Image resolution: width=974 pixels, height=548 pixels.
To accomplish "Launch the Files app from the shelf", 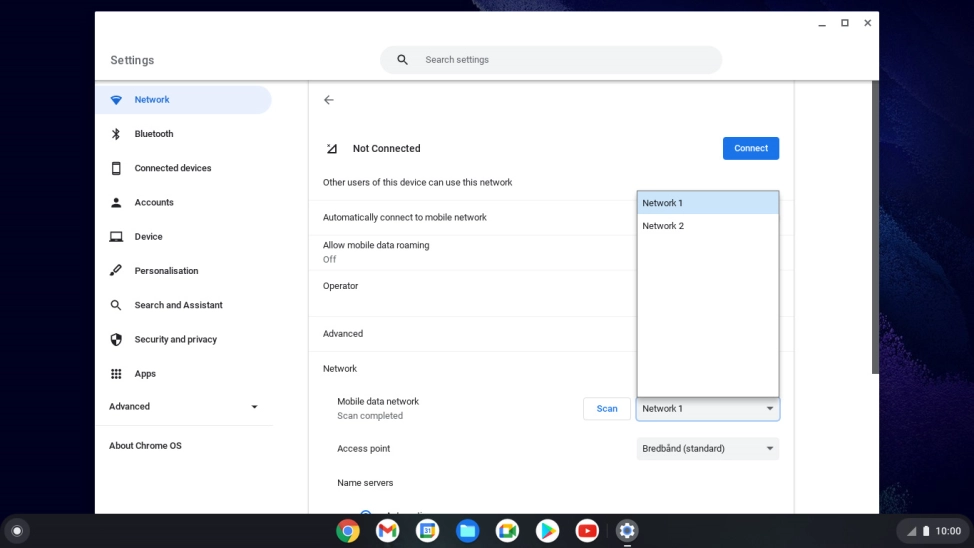I will click(x=468, y=531).
